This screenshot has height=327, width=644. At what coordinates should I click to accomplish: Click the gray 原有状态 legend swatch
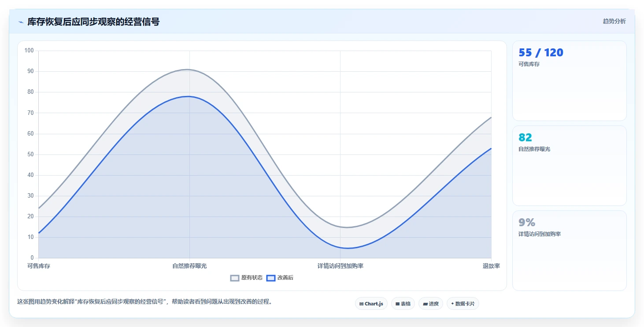tap(235, 278)
